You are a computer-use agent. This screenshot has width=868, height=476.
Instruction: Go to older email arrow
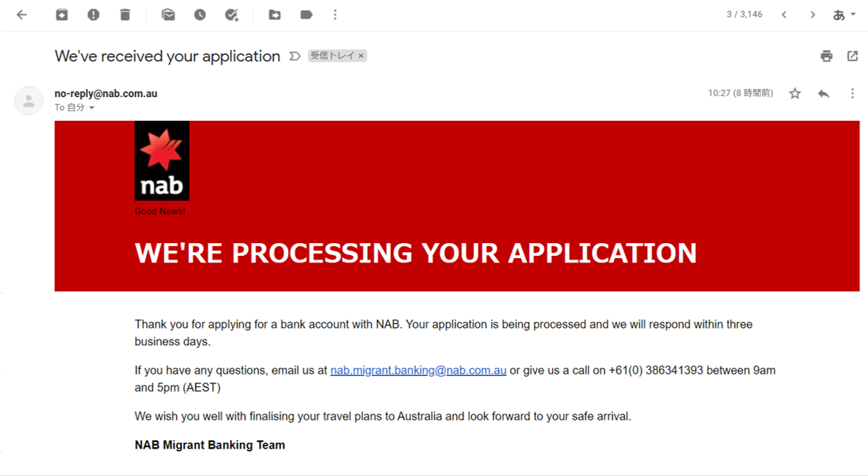coord(812,15)
